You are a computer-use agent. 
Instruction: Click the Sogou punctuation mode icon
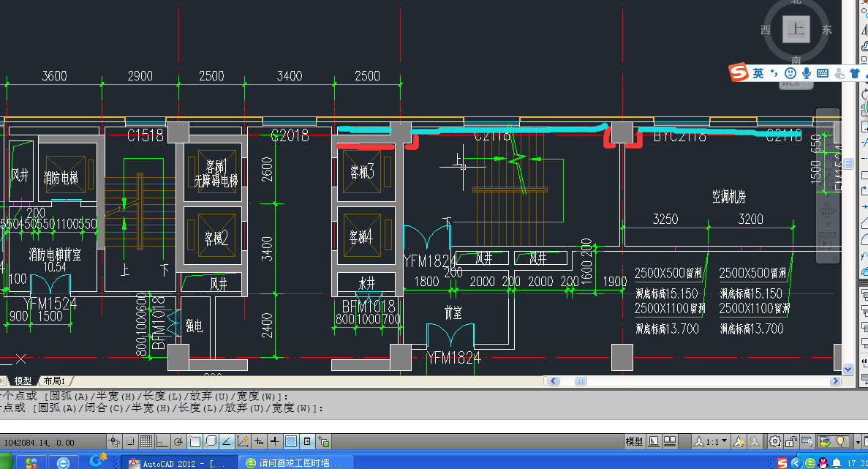[x=774, y=73]
